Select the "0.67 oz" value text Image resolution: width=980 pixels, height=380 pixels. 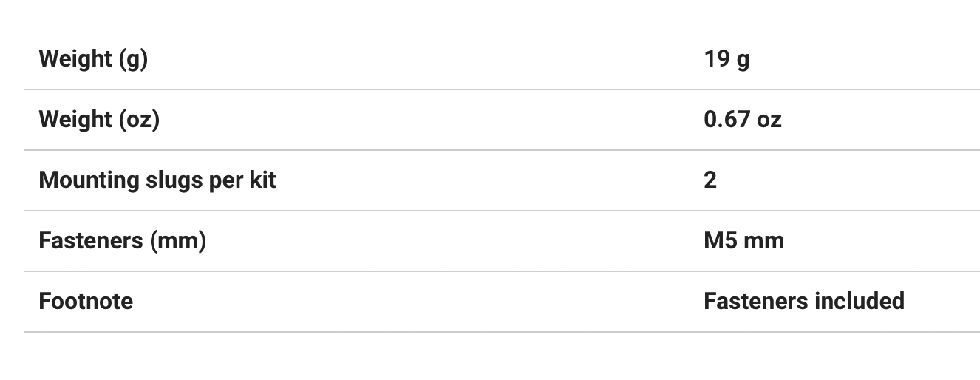(742, 119)
